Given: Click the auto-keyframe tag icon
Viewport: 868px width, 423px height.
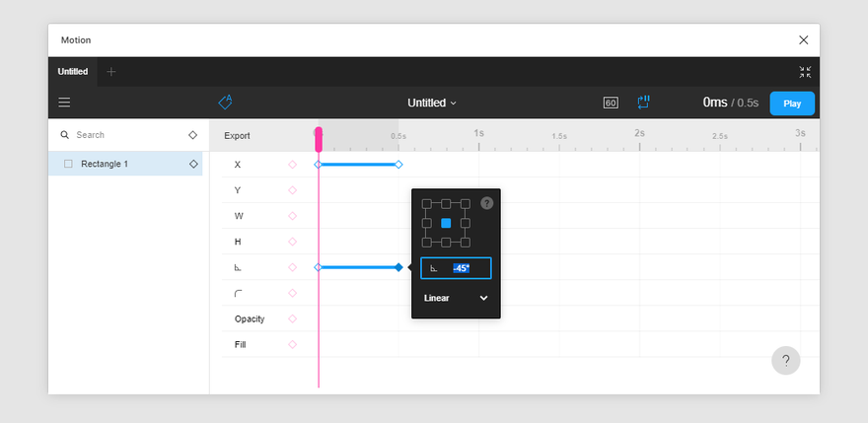Looking at the screenshot, I should (x=225, y=102).
